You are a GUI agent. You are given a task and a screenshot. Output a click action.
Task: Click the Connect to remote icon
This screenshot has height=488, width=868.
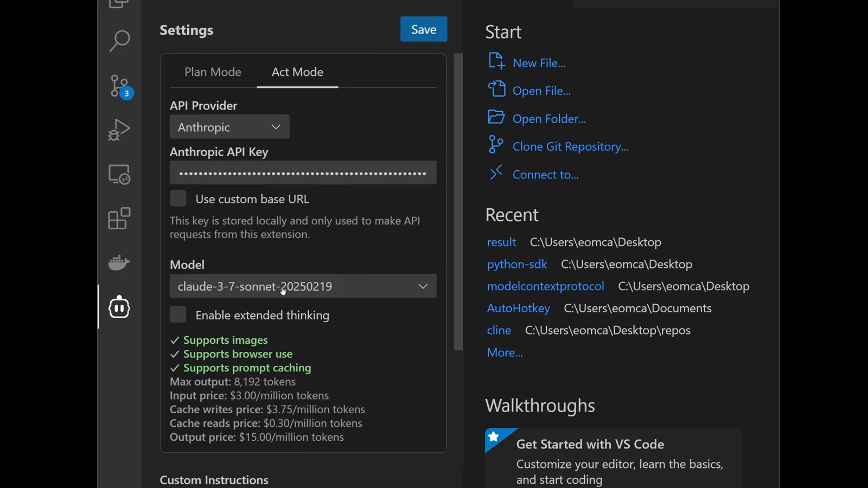(x=496, y=172)
